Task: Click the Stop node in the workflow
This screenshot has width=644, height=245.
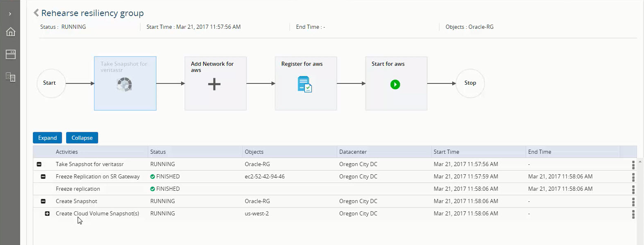Action: [470, 83]
